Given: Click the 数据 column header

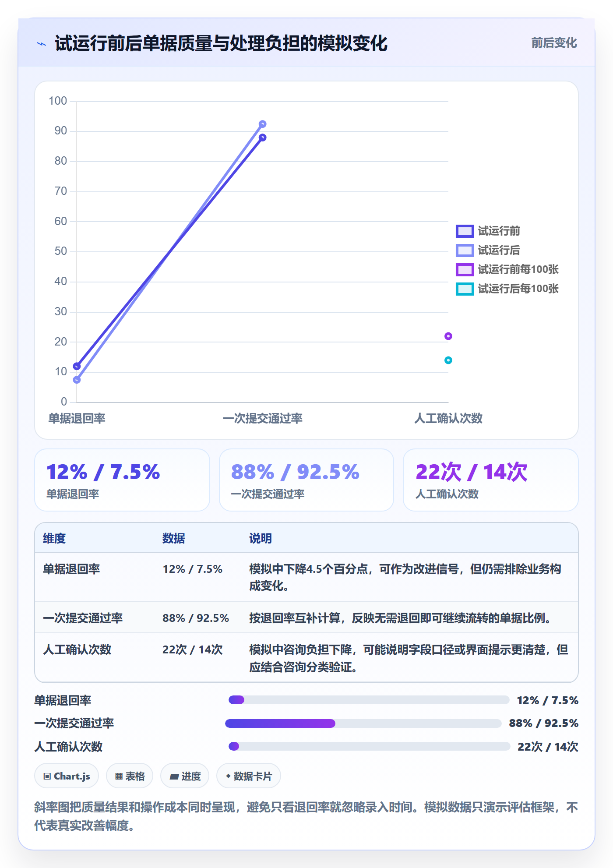Looking at the screenshot, I should (173, 538).
